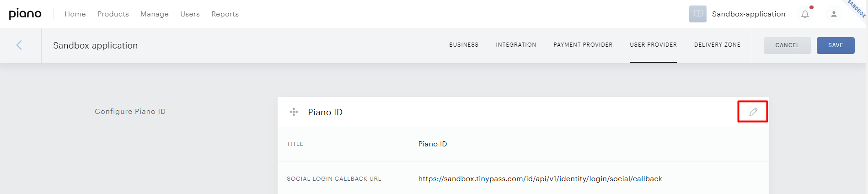Click the back arrow chevron
Image resolution: width=868 pixels, height=194 pixels.
pos(19,45)
